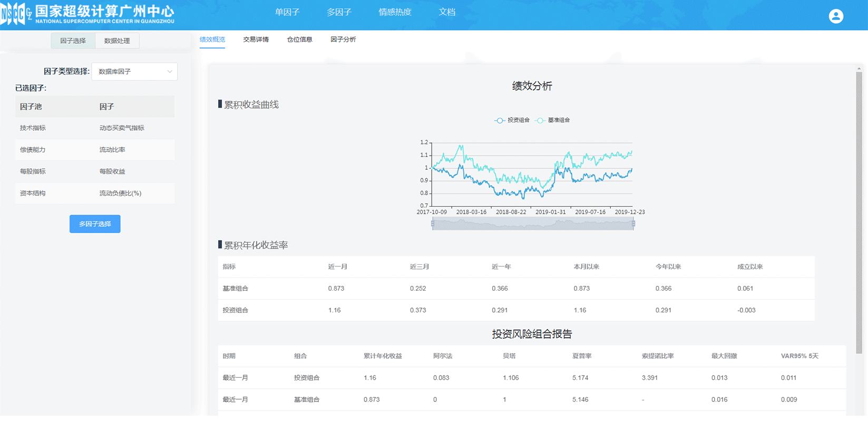
Task: Click the 偿债能力 factor pool cell
Action: [33, 150]
